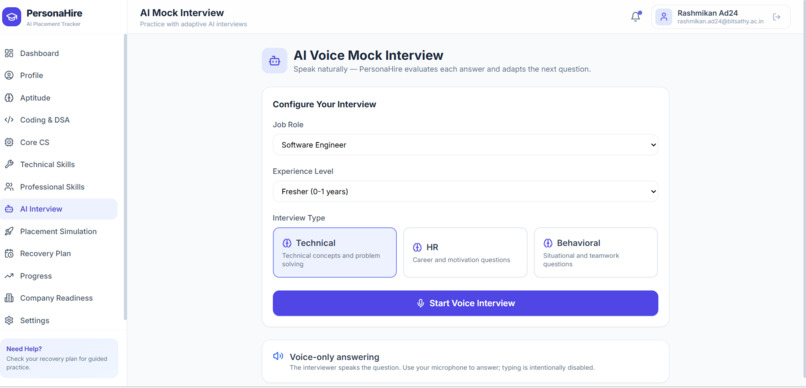
Task: Click the Technical Skills wrench icon
Action: (9, 164)
